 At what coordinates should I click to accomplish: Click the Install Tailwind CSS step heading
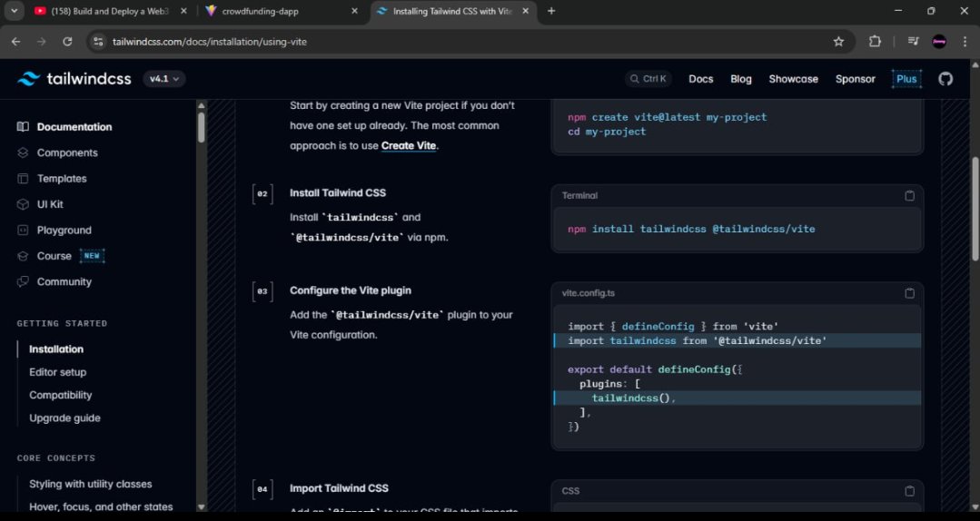[338, 193]
